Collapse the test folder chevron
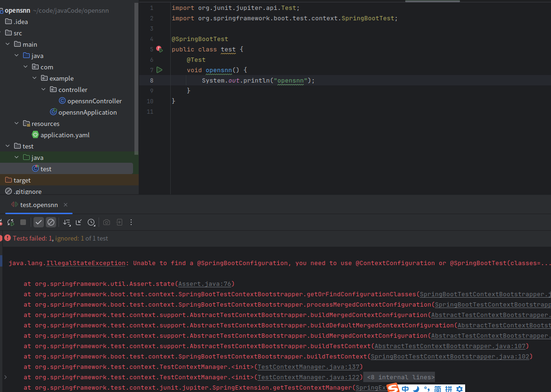 (x=8, y=146)
